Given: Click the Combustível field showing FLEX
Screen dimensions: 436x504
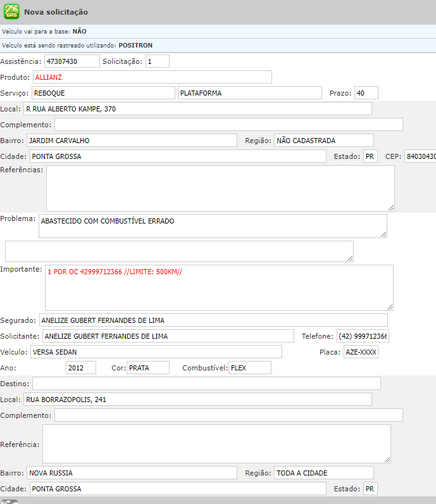Looking at the screenshot, I should pos(249,368).
